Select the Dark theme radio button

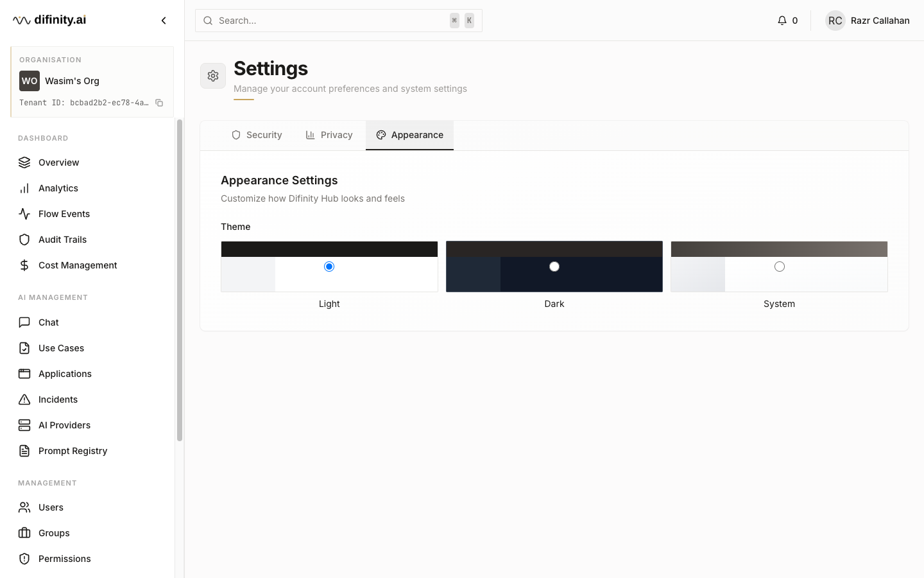pos(554,267)
